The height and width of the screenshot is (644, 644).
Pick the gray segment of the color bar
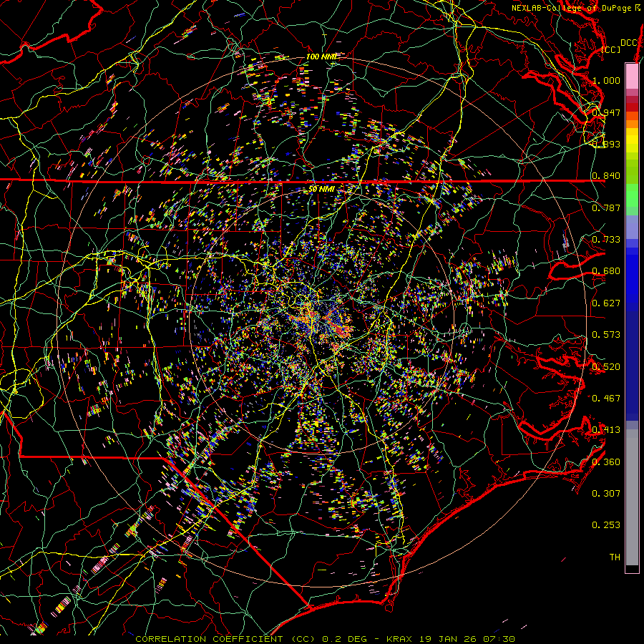click(632, 497)
